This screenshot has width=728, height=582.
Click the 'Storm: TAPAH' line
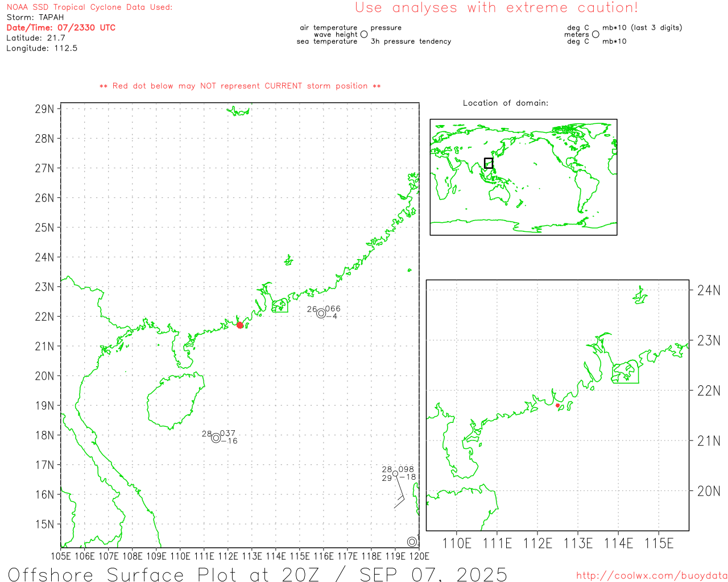[35, 18]
